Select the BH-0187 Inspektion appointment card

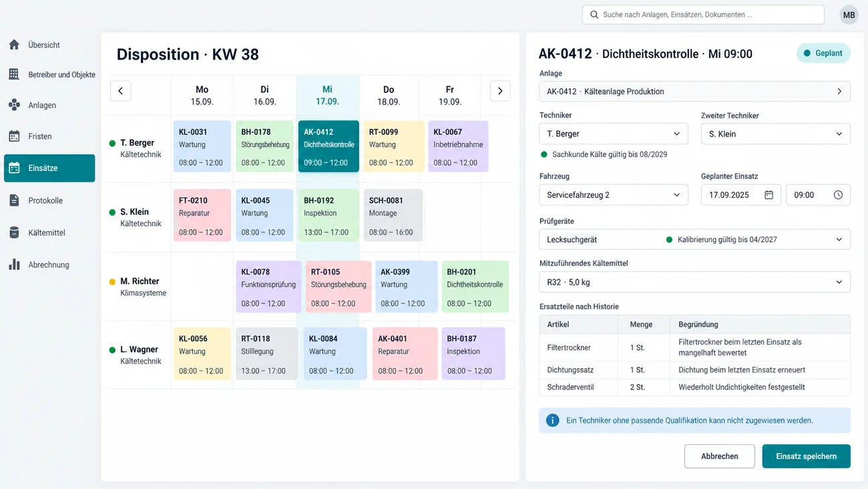pyautogui.click(x=473, y=353)
